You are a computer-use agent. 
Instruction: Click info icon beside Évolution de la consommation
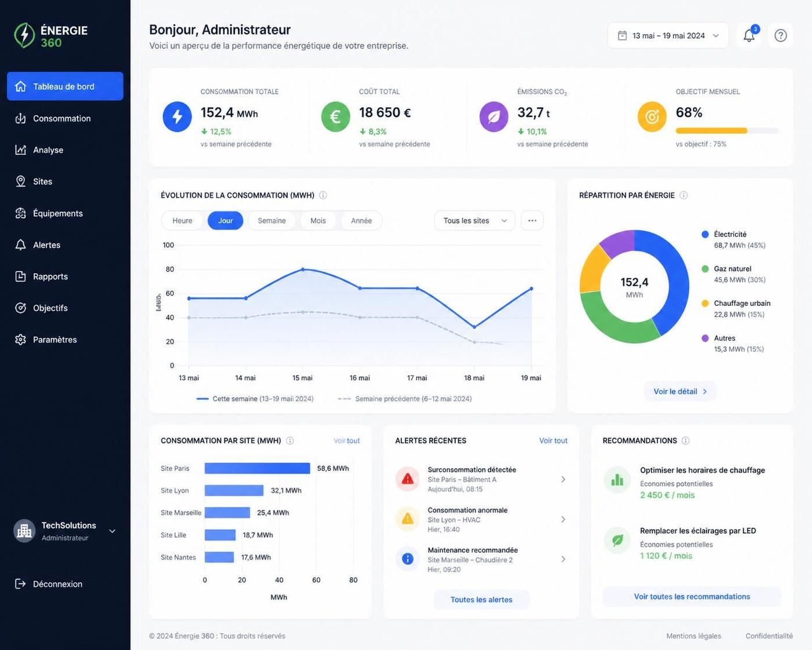(x=323, y=195)
